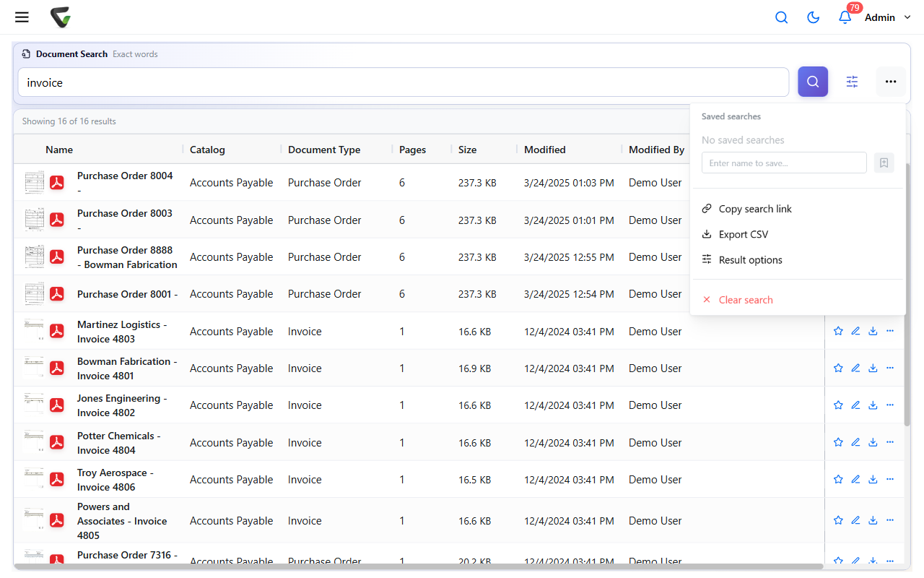The width and height of the screenshot is (924, 578).
Task: Sort by Size column header
Action: tap(467, 150)
